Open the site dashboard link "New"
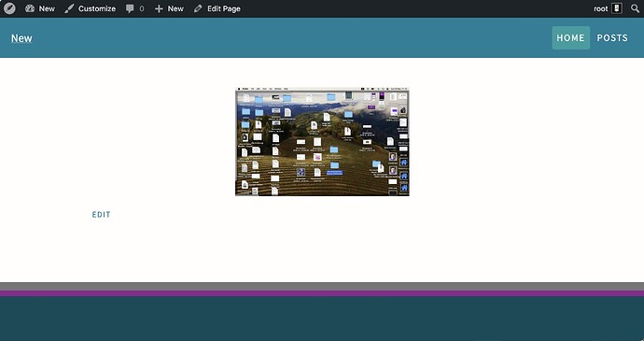Viewport: 644px width, 341px height. point(40,8)
